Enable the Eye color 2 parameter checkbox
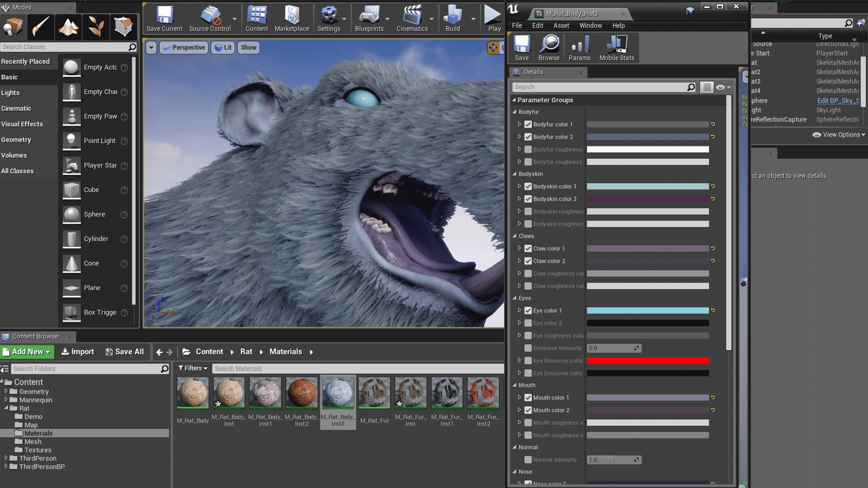 528,323
